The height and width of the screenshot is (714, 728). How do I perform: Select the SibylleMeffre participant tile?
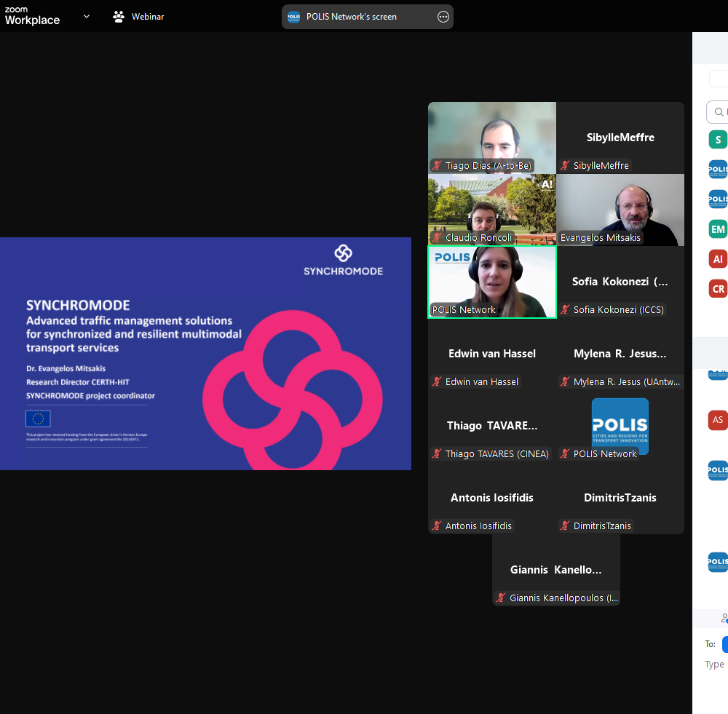(620, 138)
